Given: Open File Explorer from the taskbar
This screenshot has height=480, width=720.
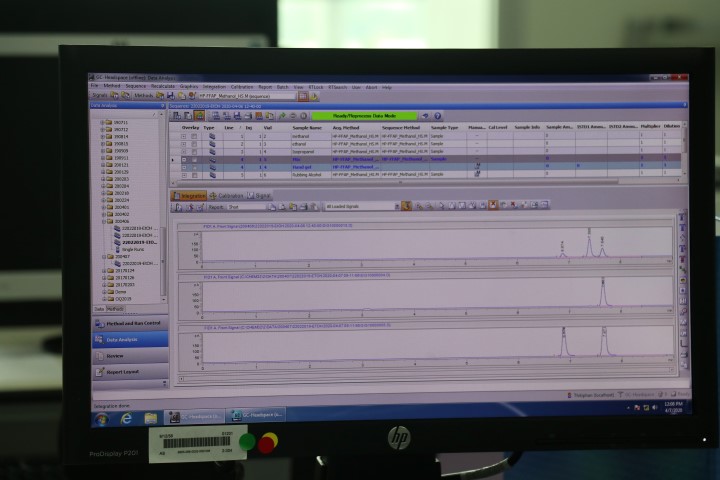Looking at the screenshot, I should point(150,418).
